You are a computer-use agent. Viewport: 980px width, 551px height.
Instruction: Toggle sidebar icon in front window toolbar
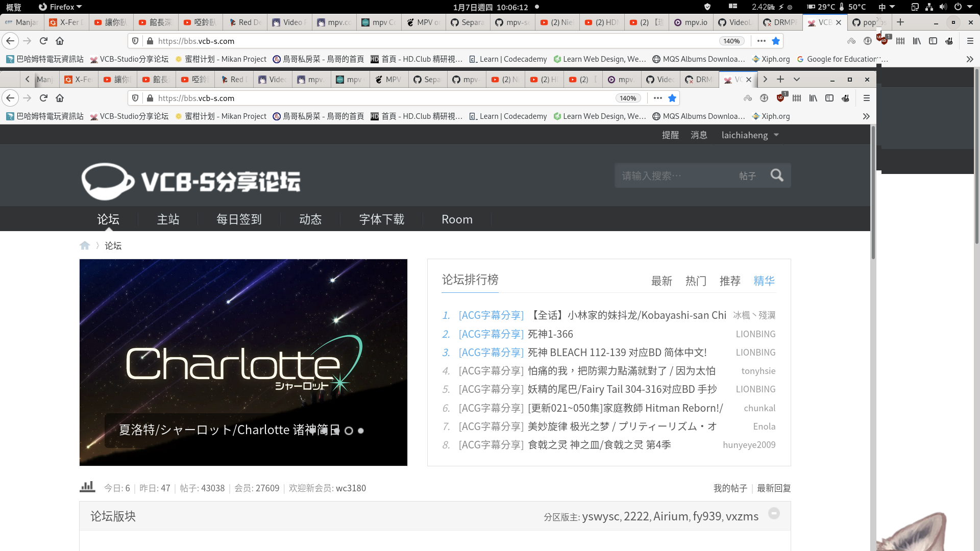829,98
